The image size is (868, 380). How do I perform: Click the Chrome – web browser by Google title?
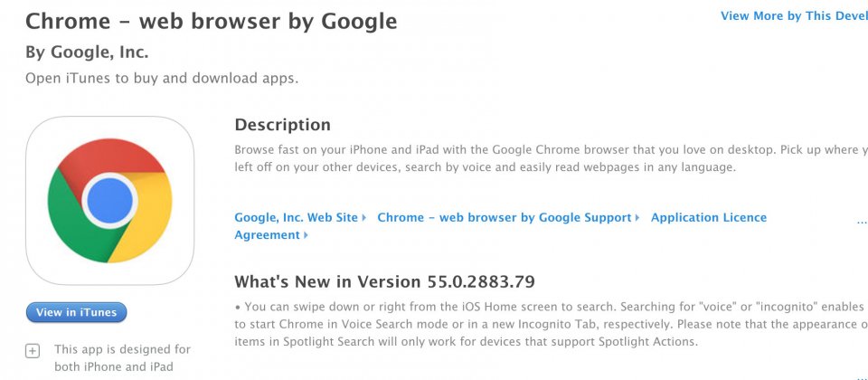point(211,21)
